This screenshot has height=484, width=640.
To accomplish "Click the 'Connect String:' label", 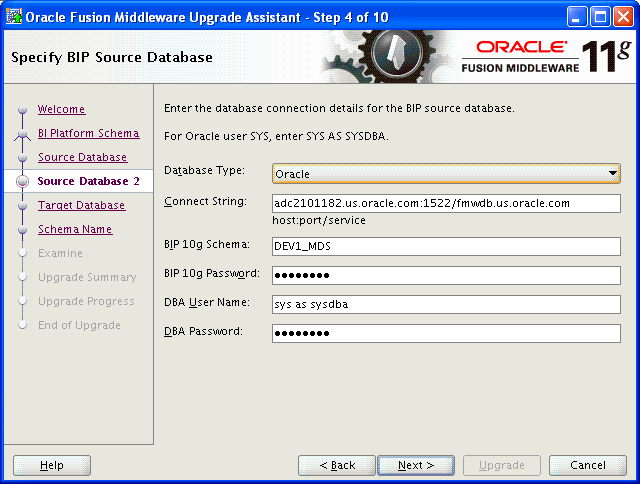I will (205, 202).
